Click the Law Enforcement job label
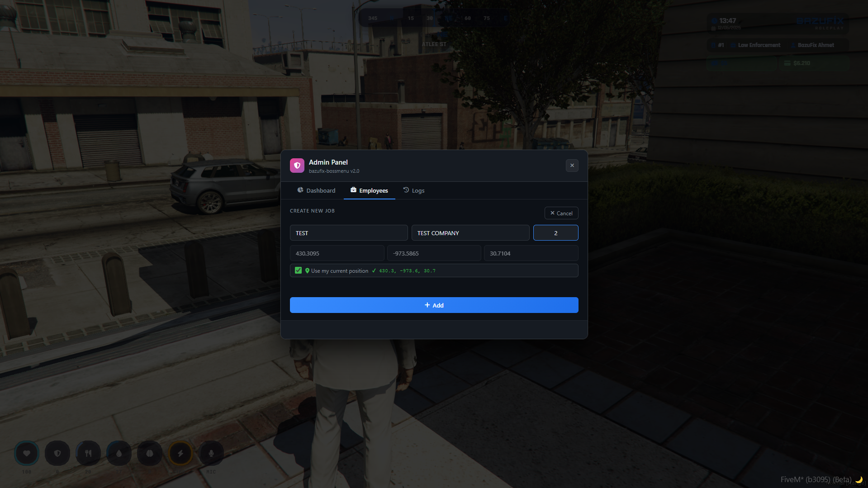 [759, 45]
